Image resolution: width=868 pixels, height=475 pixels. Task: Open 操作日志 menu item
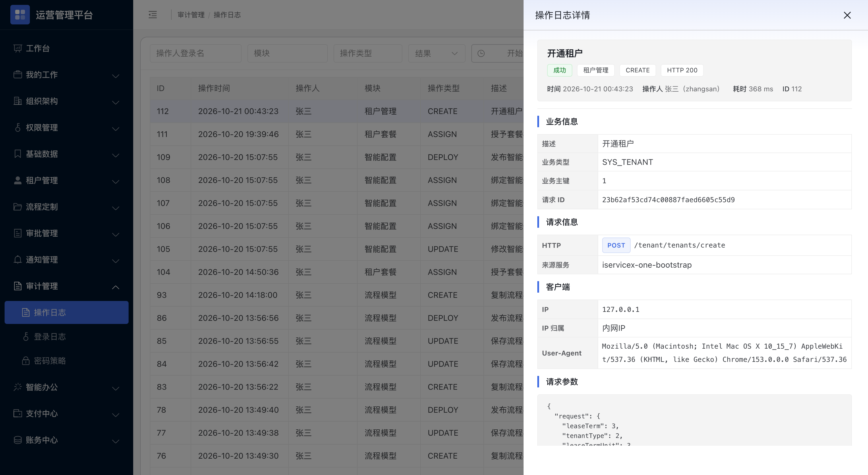[x=66, y=312]
